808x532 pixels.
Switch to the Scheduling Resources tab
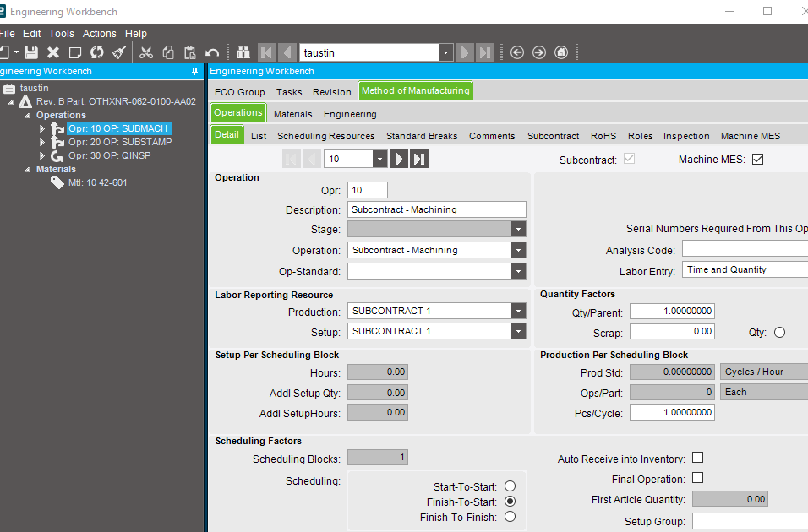(x=325, y=135)
